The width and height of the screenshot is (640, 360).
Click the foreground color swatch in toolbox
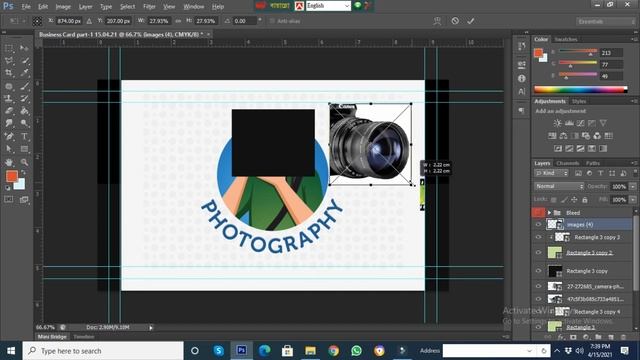pos(11,176)
